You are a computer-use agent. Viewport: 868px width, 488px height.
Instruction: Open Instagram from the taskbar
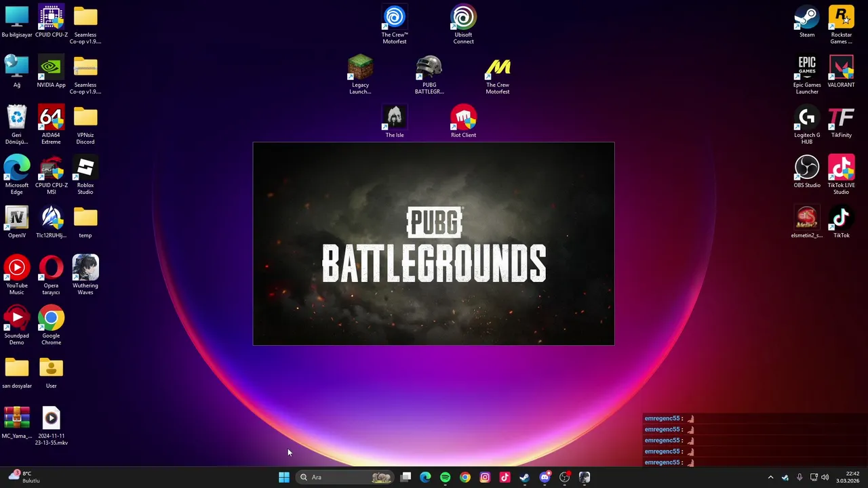pos(485,477)
